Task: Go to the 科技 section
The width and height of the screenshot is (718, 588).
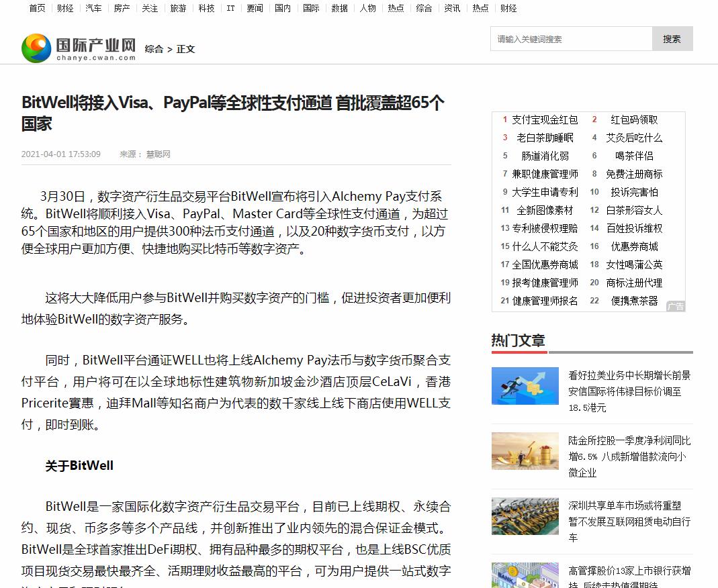Action: click(206, 8)
